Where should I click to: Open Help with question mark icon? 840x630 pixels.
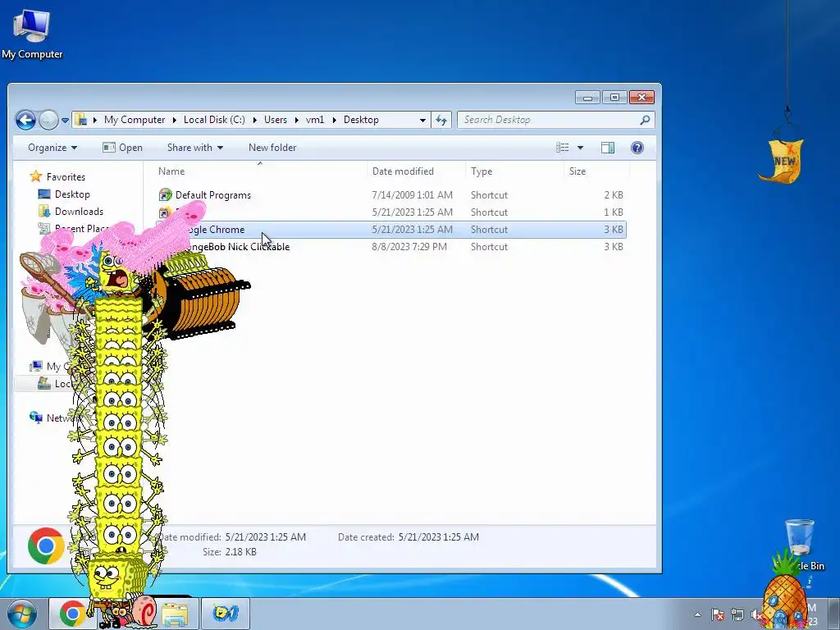[x=637, y=148]
